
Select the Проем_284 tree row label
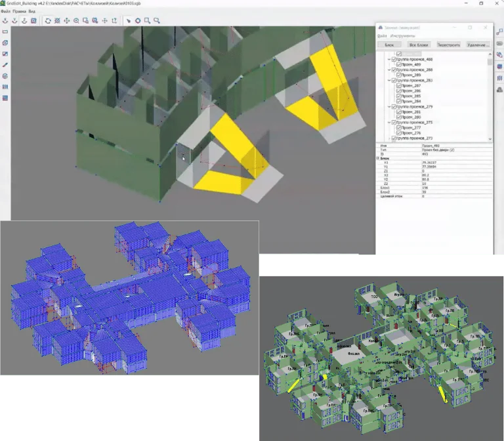coord(411,102)
